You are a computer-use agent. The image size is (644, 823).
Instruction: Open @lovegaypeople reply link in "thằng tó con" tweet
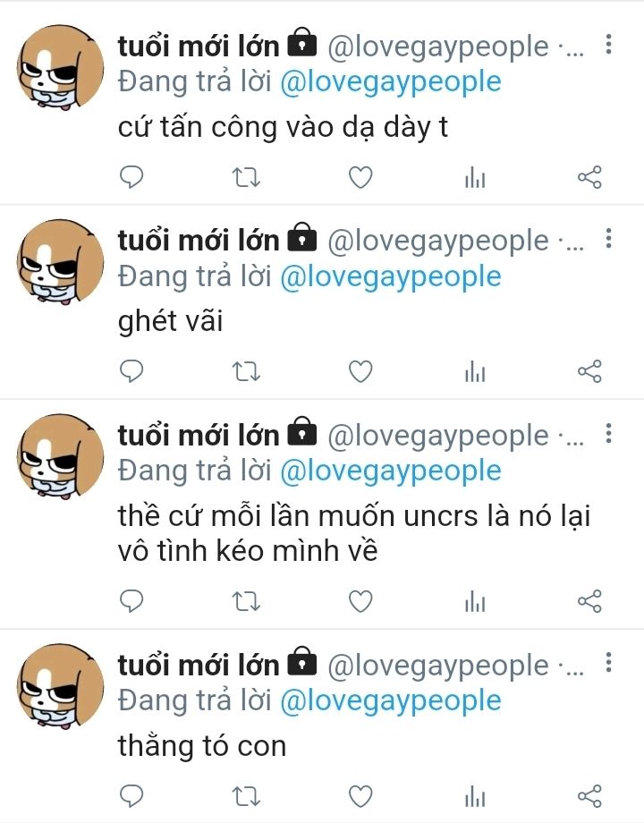point(391,700)
